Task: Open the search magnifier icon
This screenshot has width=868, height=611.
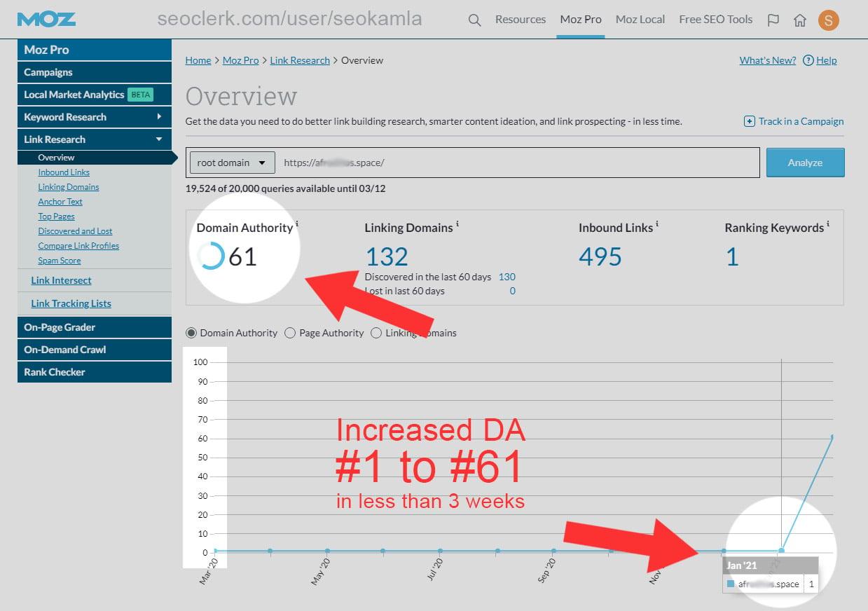Action: click(x=474, y=20)
